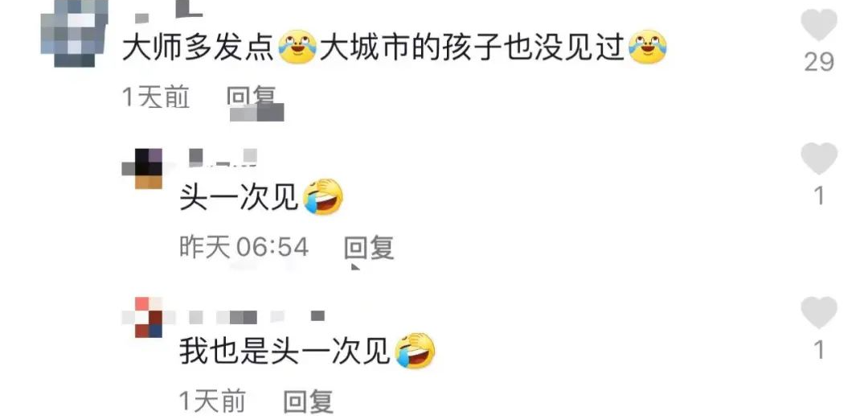Select the comment text 大师多发点大城市的孩子也没见过
The width and height of the screenshot is (868, 420).
(394, 48)
